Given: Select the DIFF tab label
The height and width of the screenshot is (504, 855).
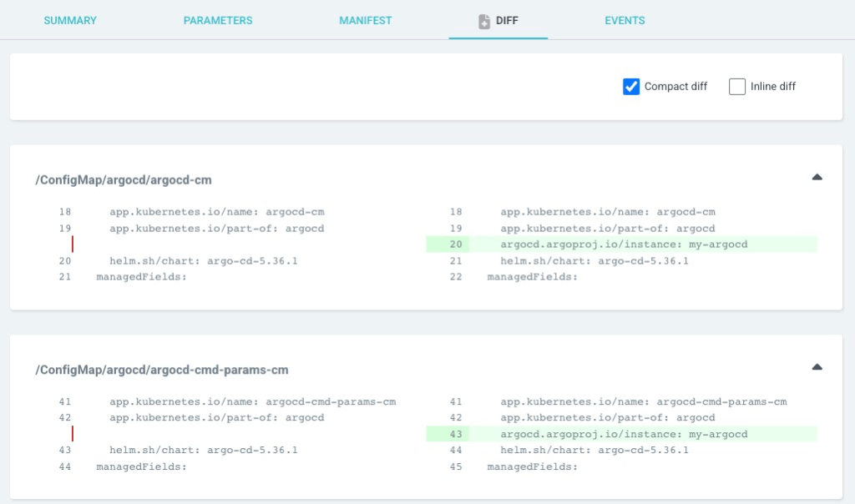Looking at the screenshot, I should (x=507, y=21).
